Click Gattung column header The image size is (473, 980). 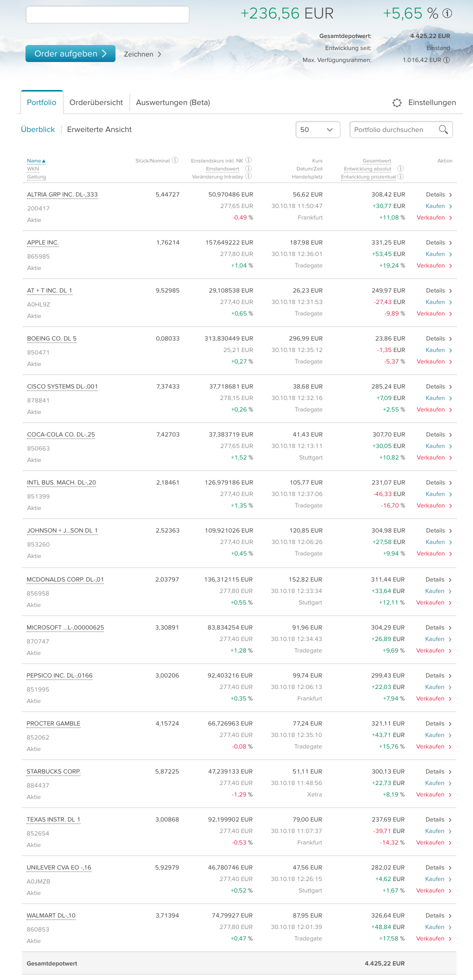tap(36, 176)
